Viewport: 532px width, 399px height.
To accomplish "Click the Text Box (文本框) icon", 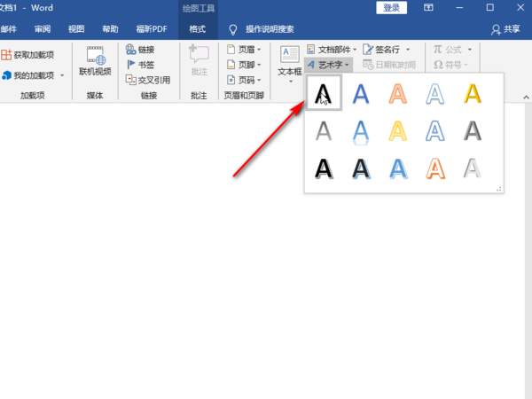I will (290, 55).
